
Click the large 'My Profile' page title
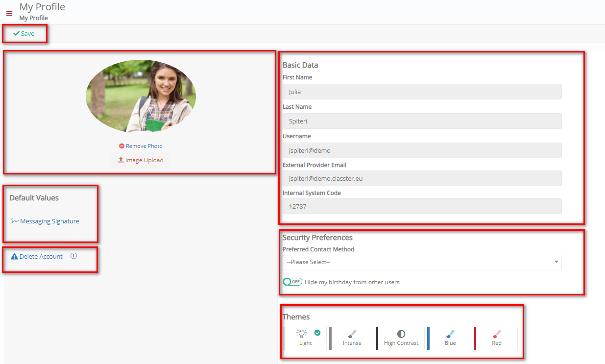pos(42,7)
